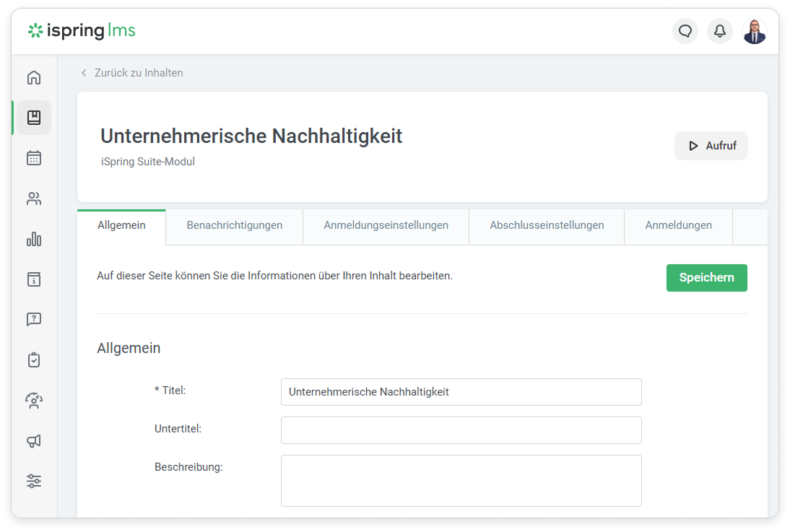Open the Home icon in sidebar
This screenshot has height=532, width=790.
tap(34, 78)
